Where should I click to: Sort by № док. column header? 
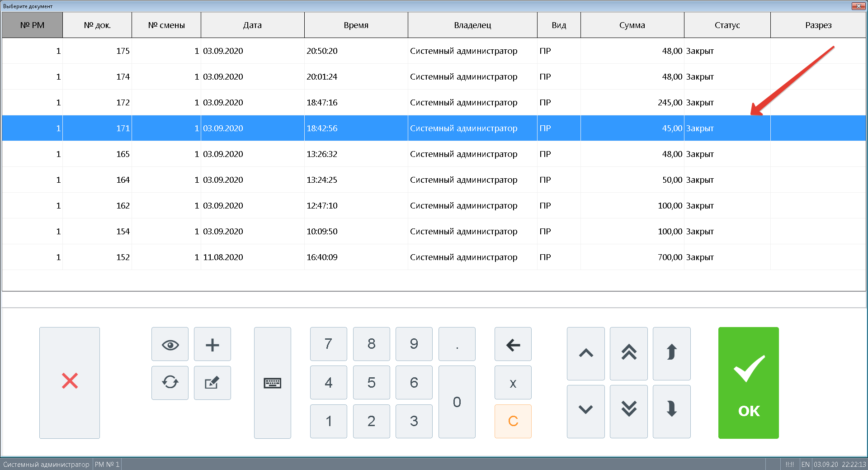pos(97,25)
